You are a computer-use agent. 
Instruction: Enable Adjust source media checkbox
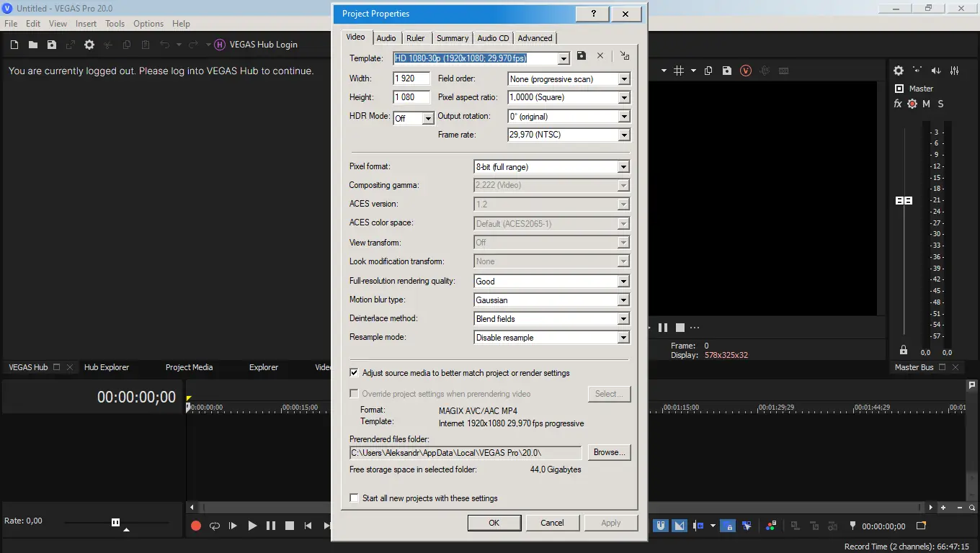(x=354, y=373)
